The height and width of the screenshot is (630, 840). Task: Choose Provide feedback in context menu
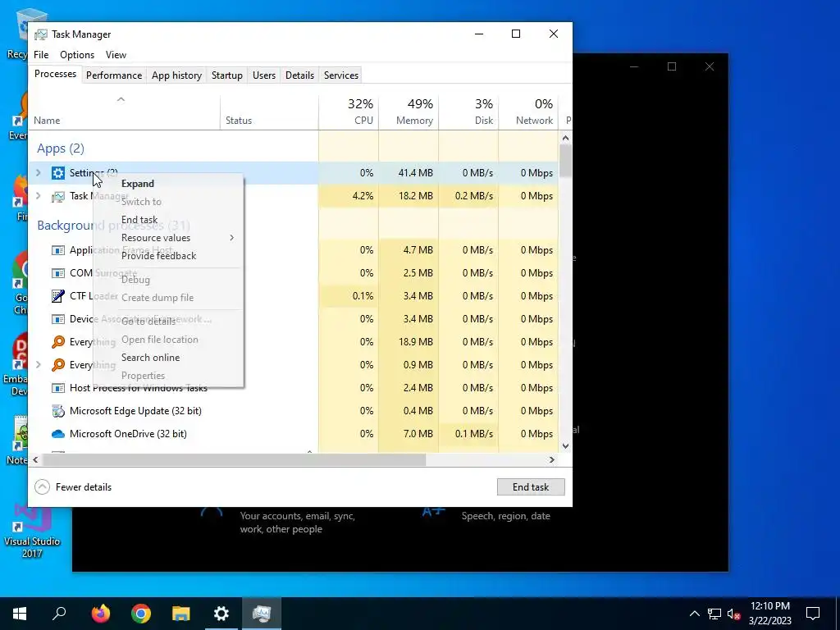pos(158,256)
